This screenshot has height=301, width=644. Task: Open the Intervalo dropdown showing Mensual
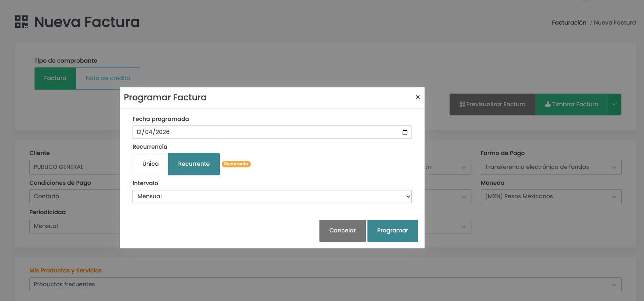272,197
